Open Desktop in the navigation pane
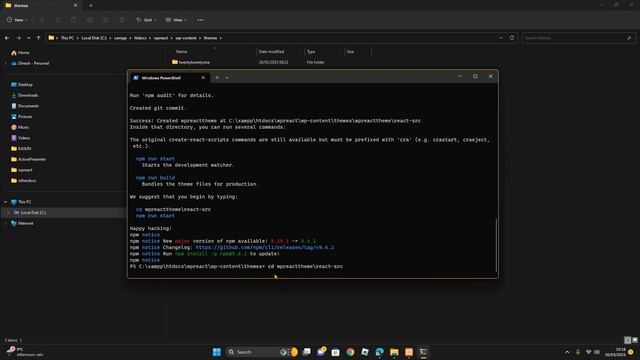The width and height of the screenshot is (640, 360). tap(22, 84)
